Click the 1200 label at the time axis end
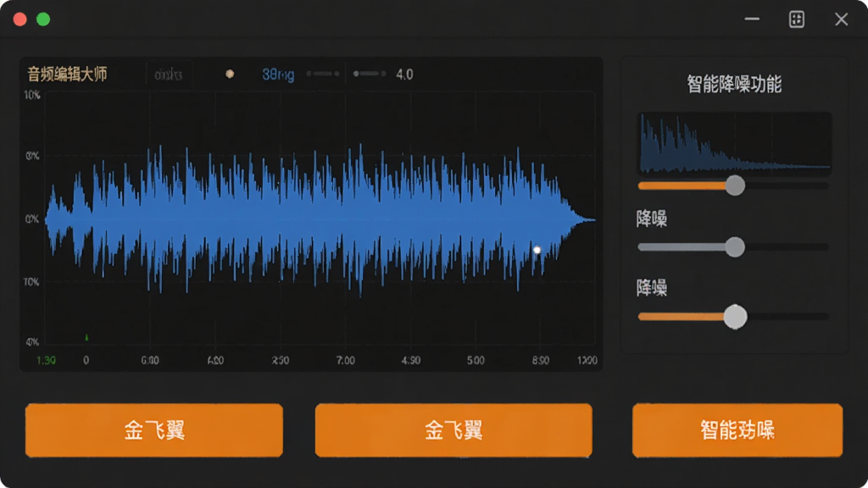Screen dimensions: 868x488 click(587, 360)
